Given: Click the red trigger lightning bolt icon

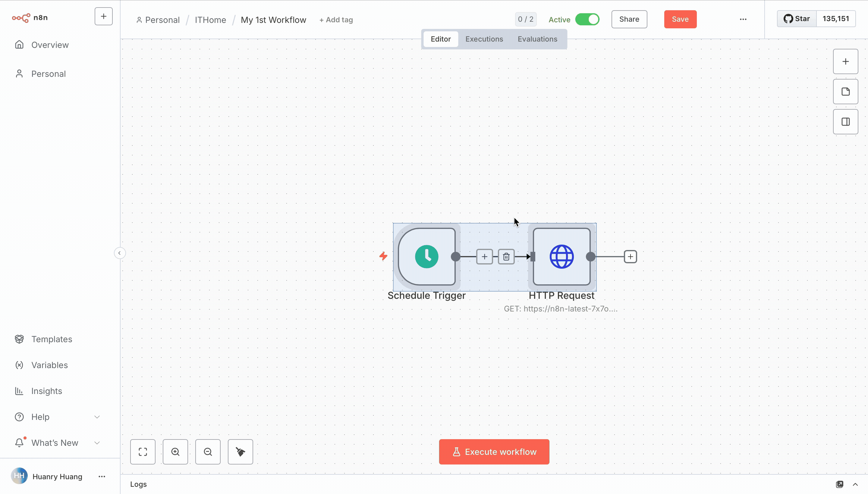Looking at the screenshot, I should 383,256.
